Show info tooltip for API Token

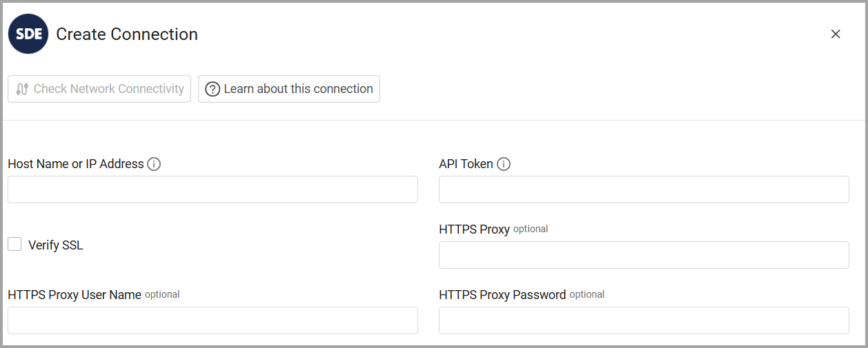pyautogui.click(x=504, y=164)
